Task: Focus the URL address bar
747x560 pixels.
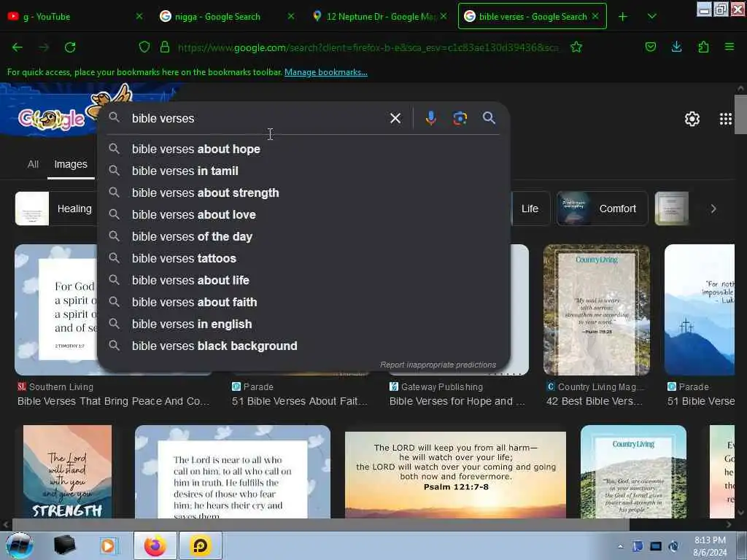Action: tap(367, 47)
